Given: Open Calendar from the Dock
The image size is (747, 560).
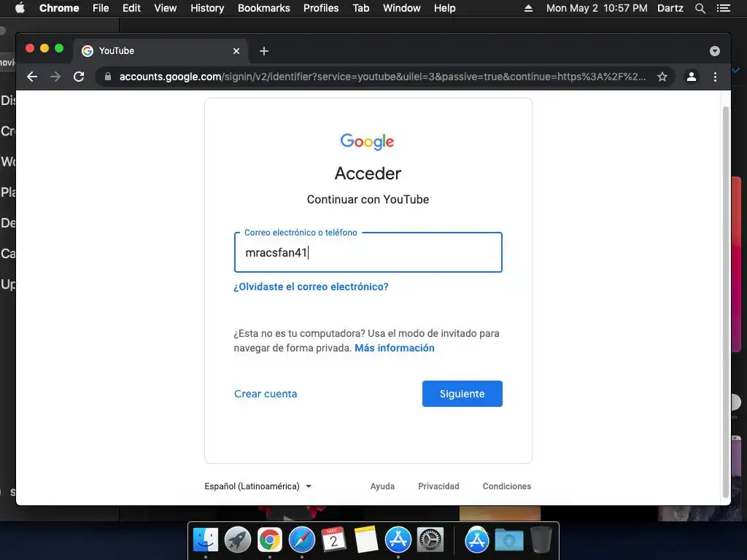Looking at the screenshot, I should coord(333,540).
